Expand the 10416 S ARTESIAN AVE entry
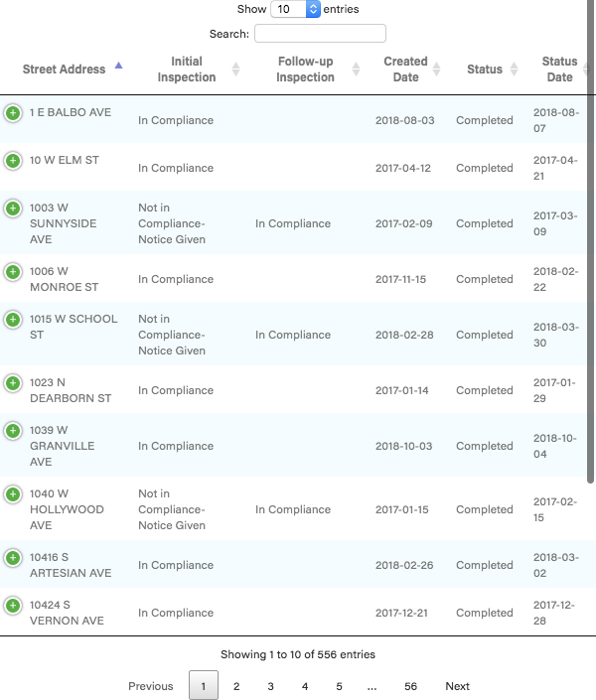 coord(13,558)
